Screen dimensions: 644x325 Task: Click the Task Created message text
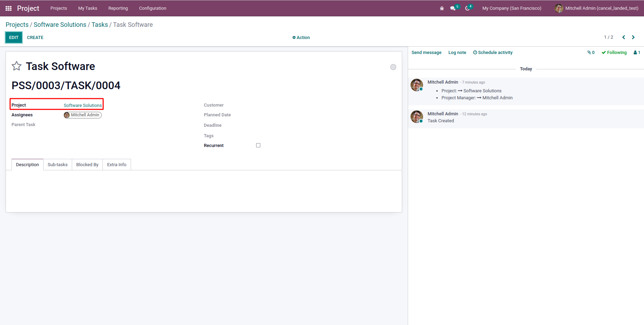pyautogui.click(x=440, y=121)
